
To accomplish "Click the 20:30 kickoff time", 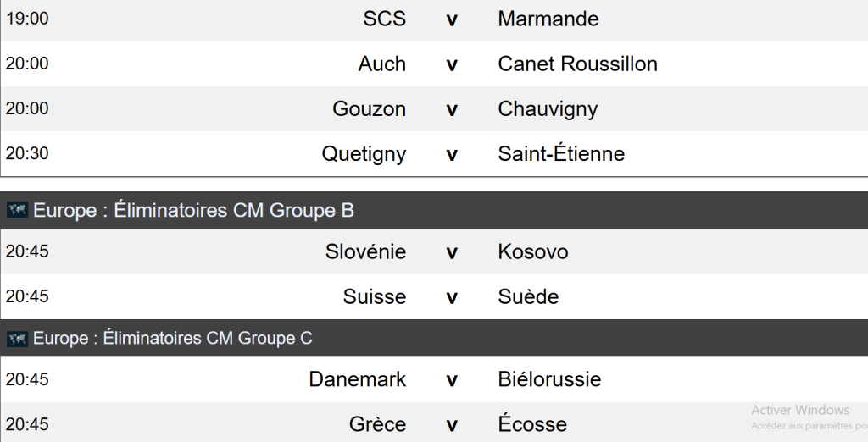I will click(27, 153).
